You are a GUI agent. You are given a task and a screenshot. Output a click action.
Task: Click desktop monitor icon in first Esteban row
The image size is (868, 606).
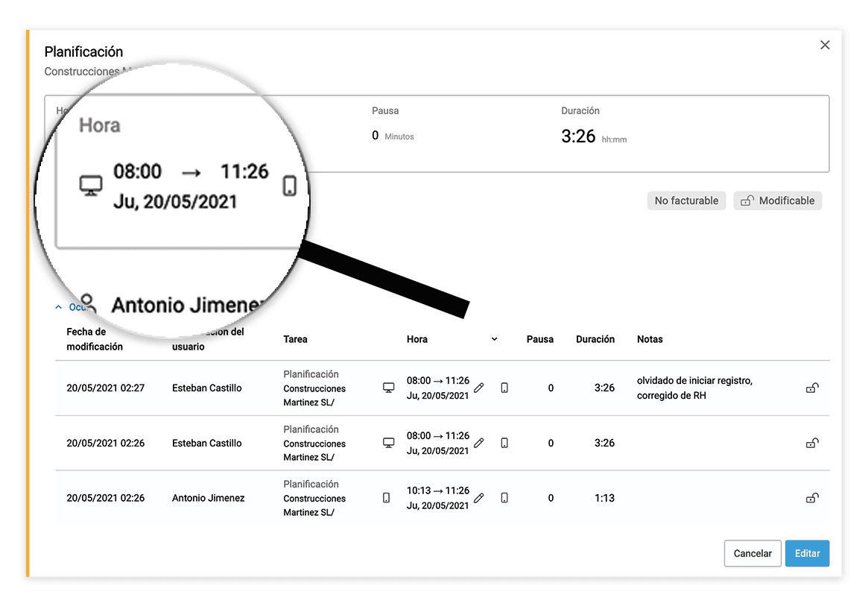click(x=388, y=388)
